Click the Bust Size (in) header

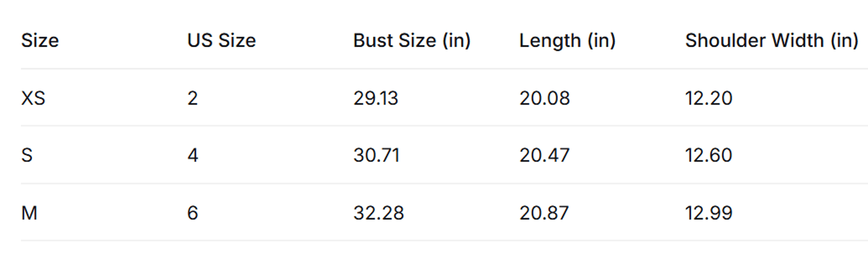click(x=412, y=41)
